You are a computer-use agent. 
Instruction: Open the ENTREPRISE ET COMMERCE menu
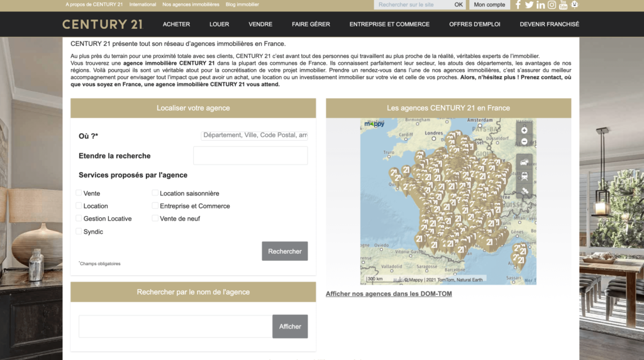coord(389,25)
